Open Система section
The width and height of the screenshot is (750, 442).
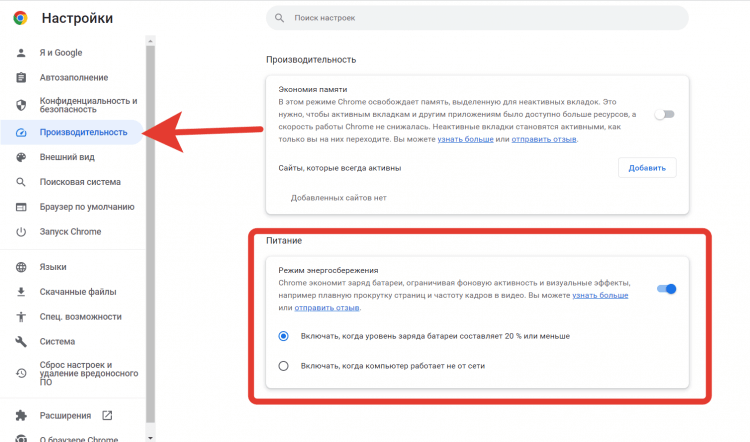(x=57, y=342)
